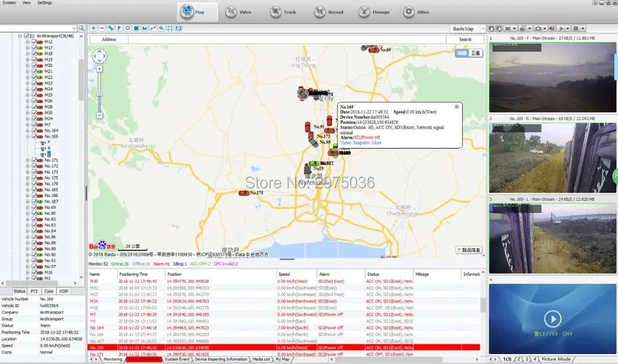
Task: Click the play all videos icon
Action: (562, 28)
